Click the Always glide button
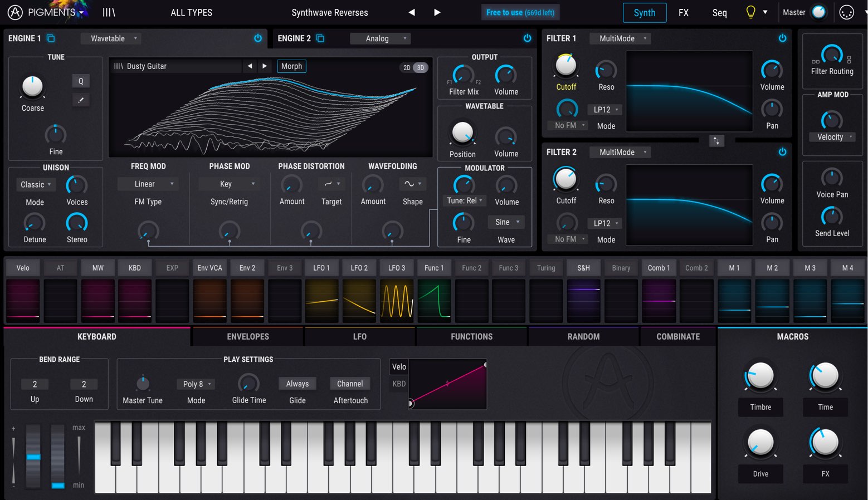Viewport: 868px width, 500px height. (x=298, y=384)
